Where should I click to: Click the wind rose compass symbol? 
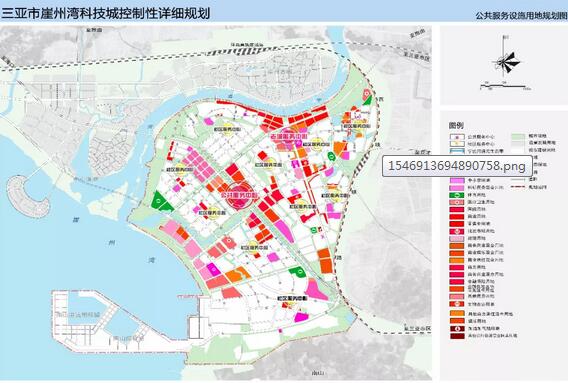[506, 62]
